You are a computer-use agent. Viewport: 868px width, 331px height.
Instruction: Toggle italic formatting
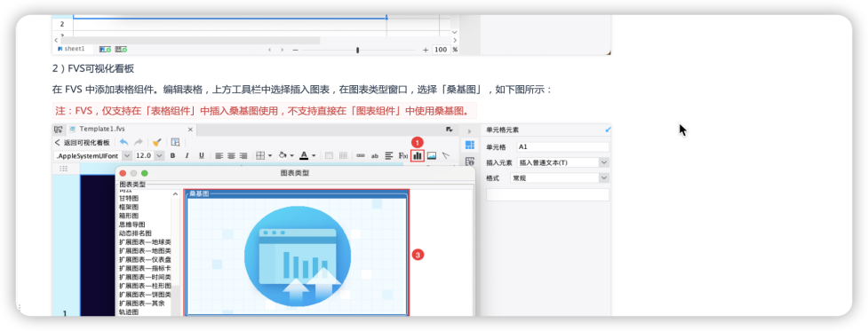tap(187, 156)
